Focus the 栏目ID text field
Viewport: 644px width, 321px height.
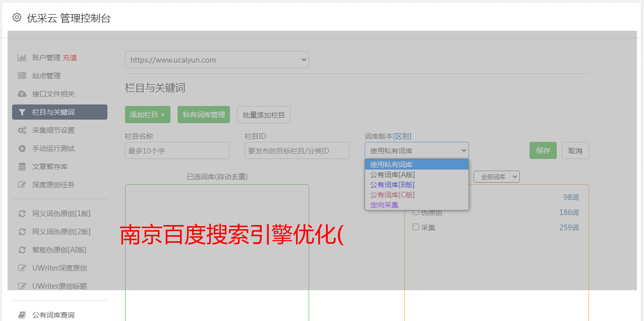[297, 150]
